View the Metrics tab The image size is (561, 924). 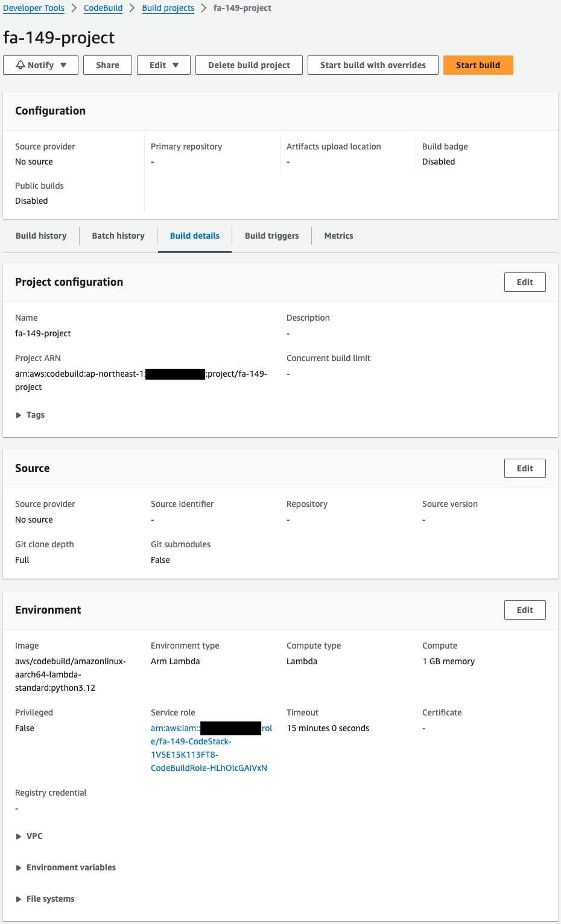[x=338, y=236]
